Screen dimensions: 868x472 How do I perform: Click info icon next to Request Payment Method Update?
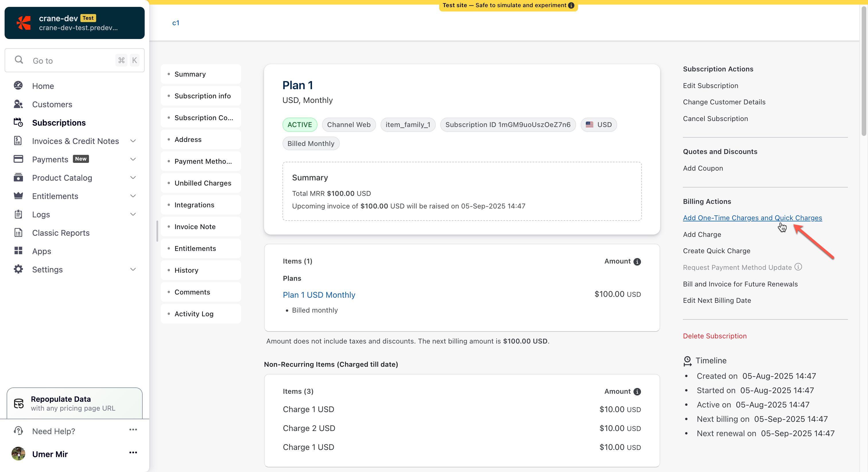click(x=798, y=267)
